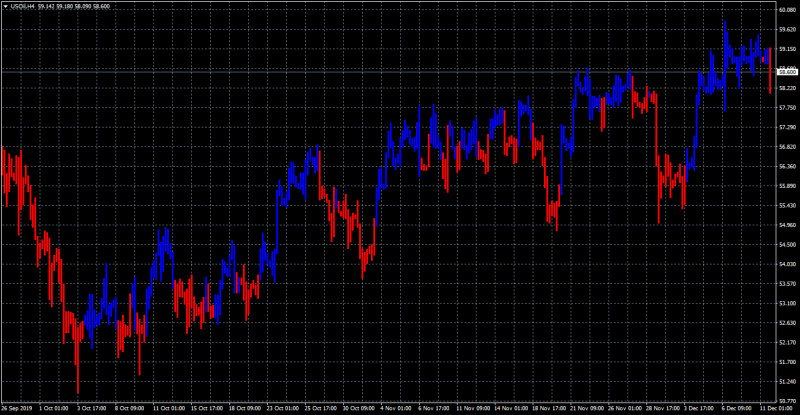Select the 4 Nov 01:00 time label
Image resolution: width=800 pixels, height=415 pixels.
click(x=396, y=408)
